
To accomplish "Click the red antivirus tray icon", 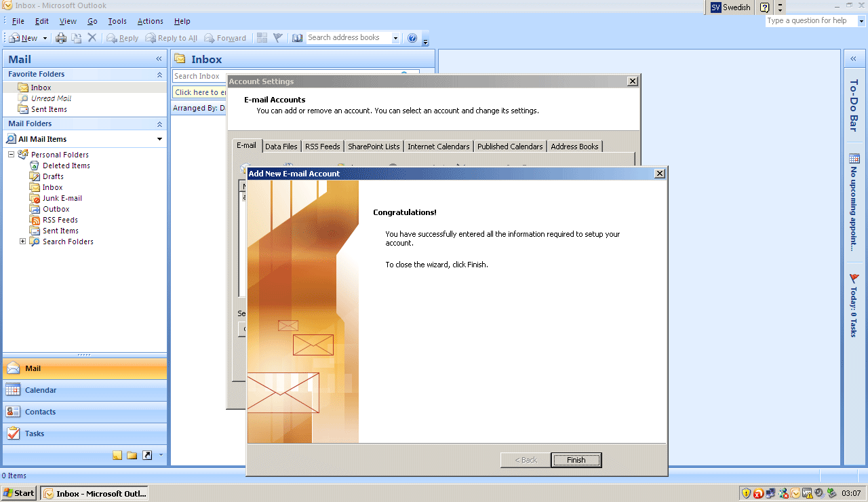I will tap(758, 493).
